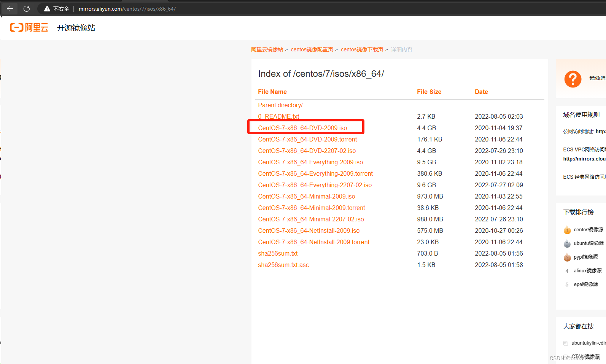Go to 阿里云镜像站 breadcrumb
Image resolution: width=606 pixels, height=364 pixels.
point(267,49)
